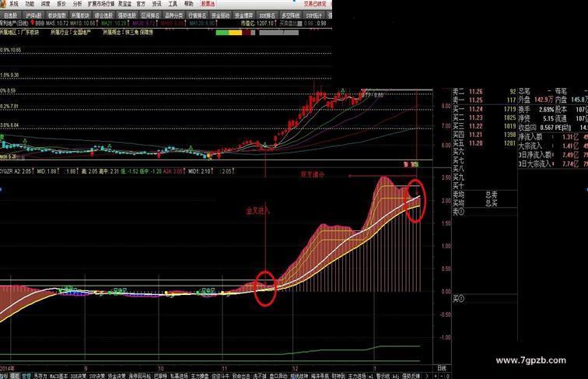Select the 财神到 indicator tab
Viewport: 588px width, 379px height.
click(338, 376)
